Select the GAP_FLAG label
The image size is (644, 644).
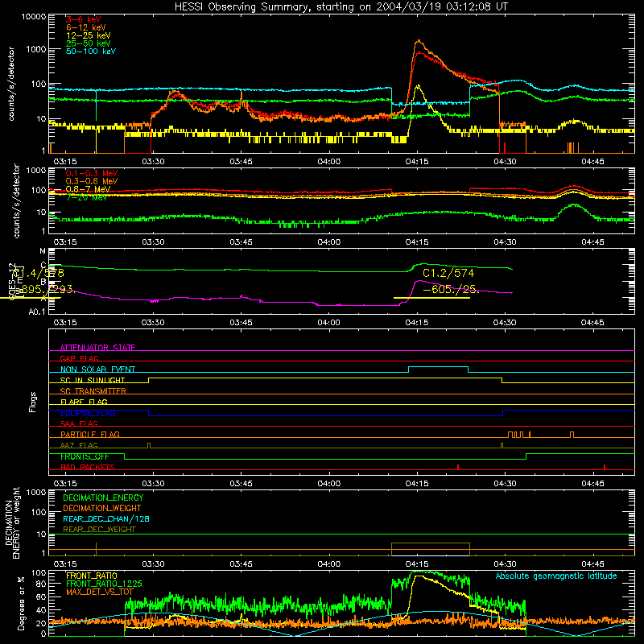pos(79,358)
